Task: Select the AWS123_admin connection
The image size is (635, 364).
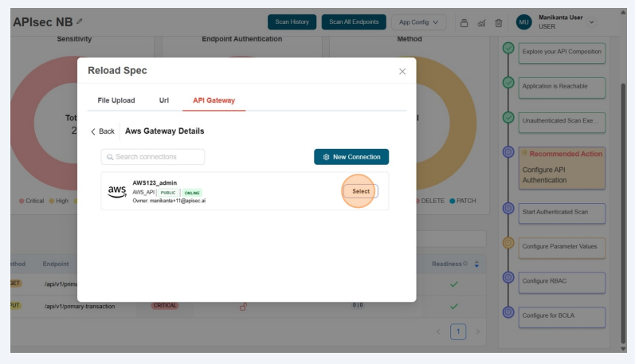Action: 360,191
